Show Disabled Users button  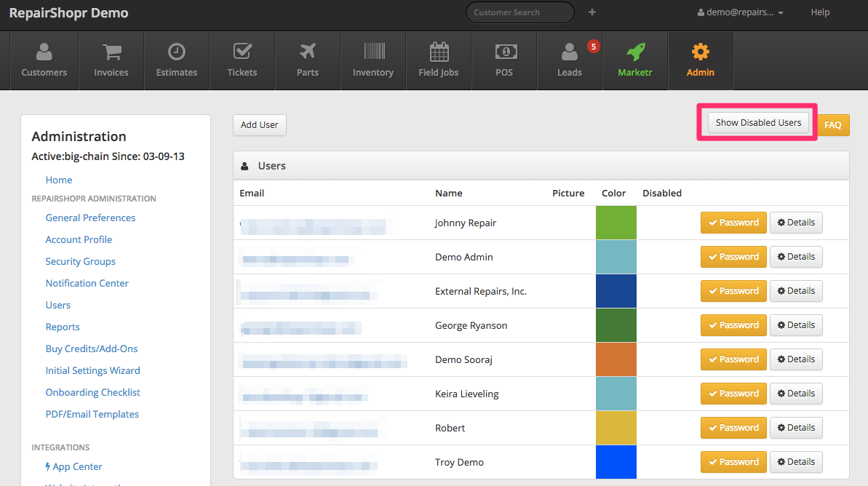(x=758, y=123)
